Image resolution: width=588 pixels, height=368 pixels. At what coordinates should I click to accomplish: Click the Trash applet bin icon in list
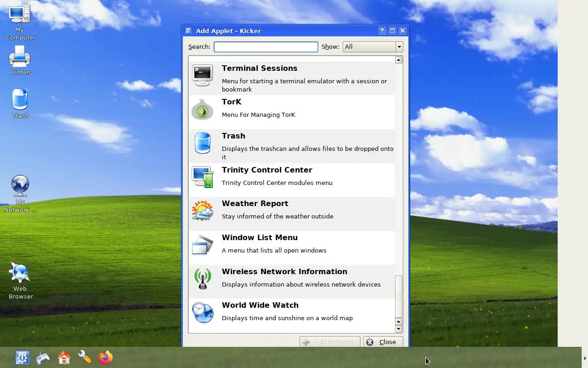click(203, 143)
